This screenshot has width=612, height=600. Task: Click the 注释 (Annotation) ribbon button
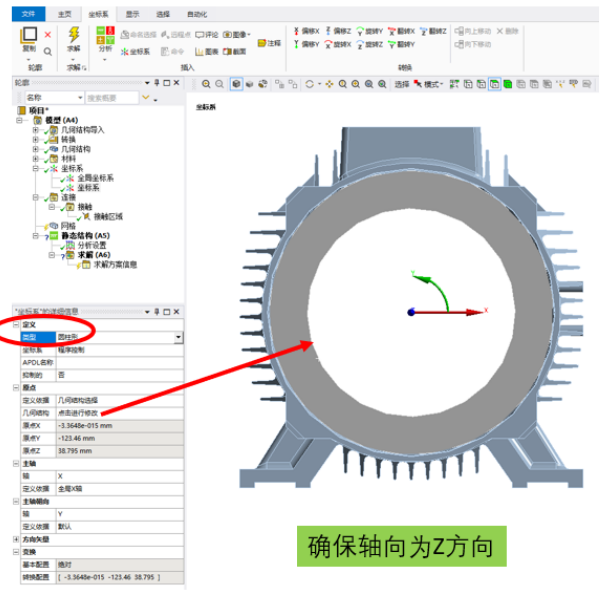269,43
